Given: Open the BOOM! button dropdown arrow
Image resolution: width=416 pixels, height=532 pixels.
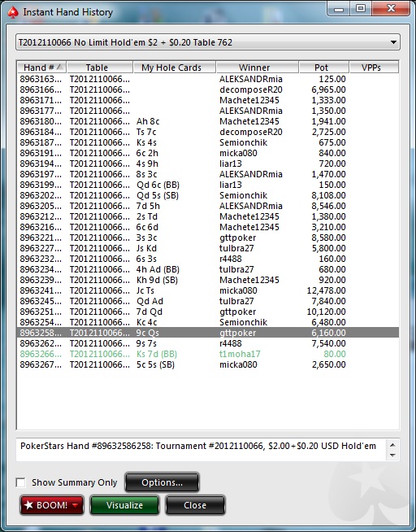Looking at the screenshot, I should coord(76,505).
